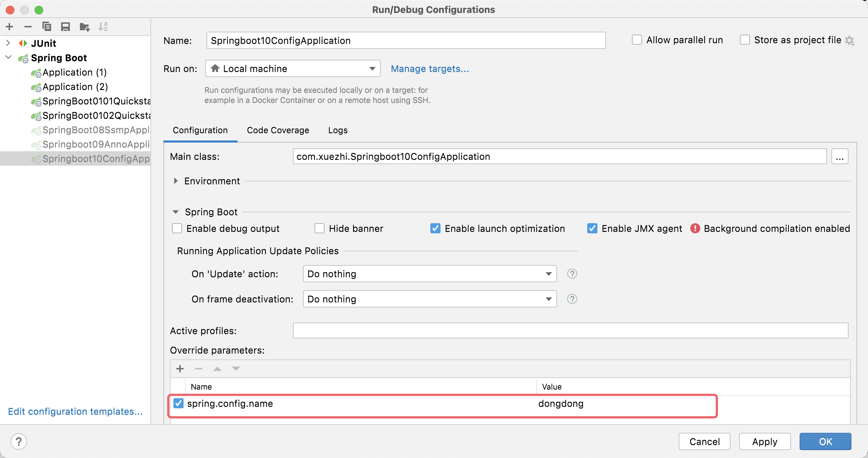This screenshot has height=458, width=868.
Task: Open the Manage targets link
Action: coord(430,68)
